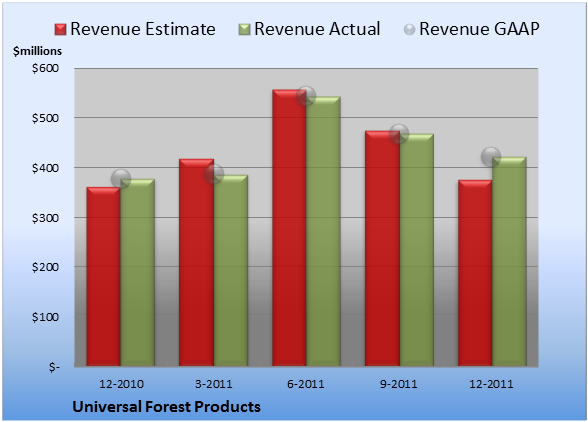Click the 'Universal Forest Products' chart title
The image size is (588, 422).
[x=166, y=407]
